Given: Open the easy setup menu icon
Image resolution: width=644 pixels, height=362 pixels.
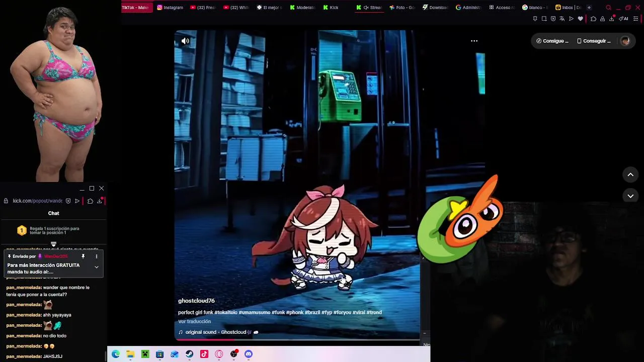Looking at the screenshot, I should point(636,19).
